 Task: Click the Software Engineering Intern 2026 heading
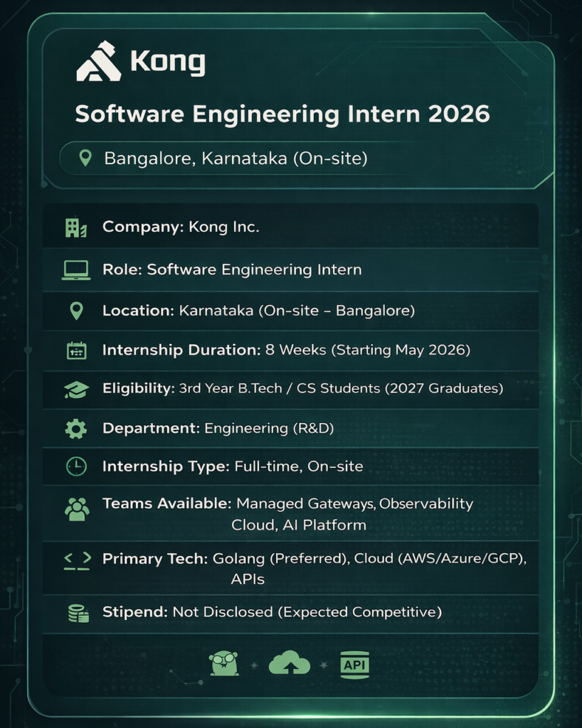pyautogui.click(x=282, y=114)
